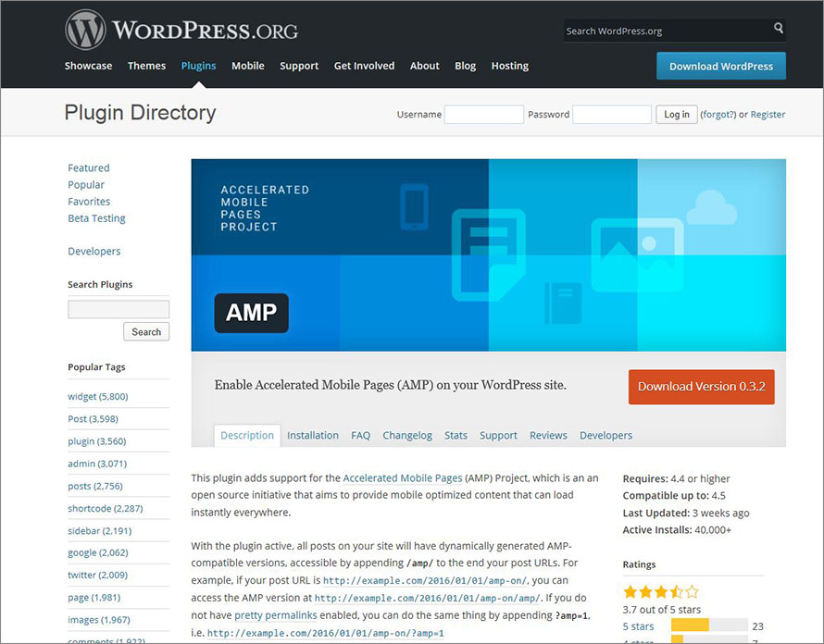
Task: Open the Hosting navigation link
Action: 510,66
